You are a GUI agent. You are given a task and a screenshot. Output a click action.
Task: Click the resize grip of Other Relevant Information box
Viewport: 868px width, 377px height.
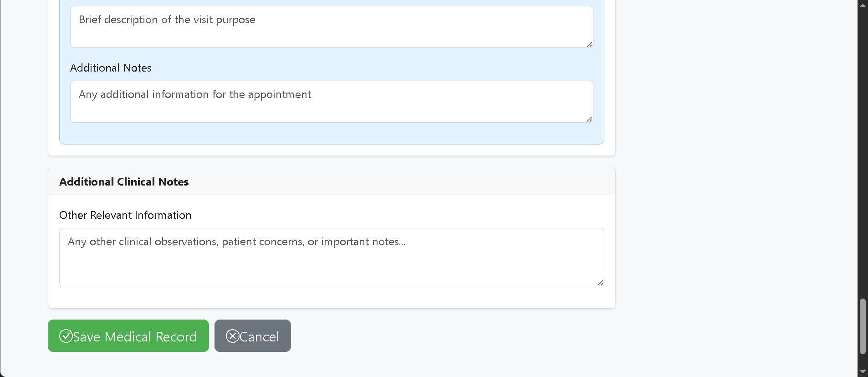tap(600, 282)
